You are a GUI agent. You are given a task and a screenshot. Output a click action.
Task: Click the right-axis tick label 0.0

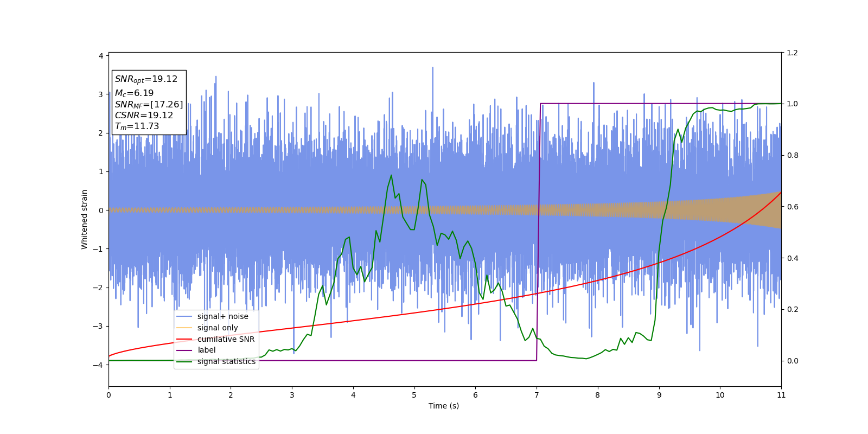pyautogui.click(x=792, y=361)
